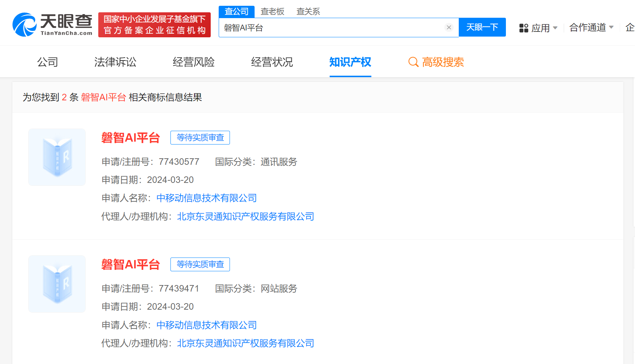Open the 经营风险 results tab

[x=194, y=62]
